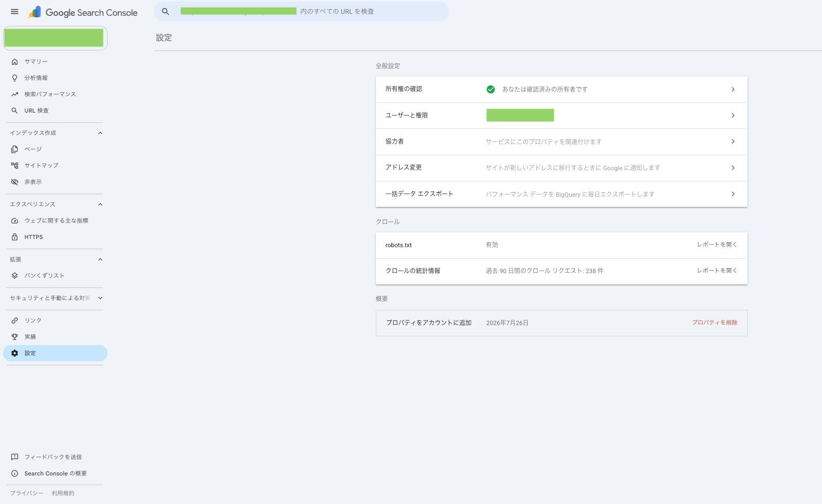This screenshot has width=822, height=504.
Task: Click the URL 検査 magnifier icon in sidebar
Action: pos(15,111)
